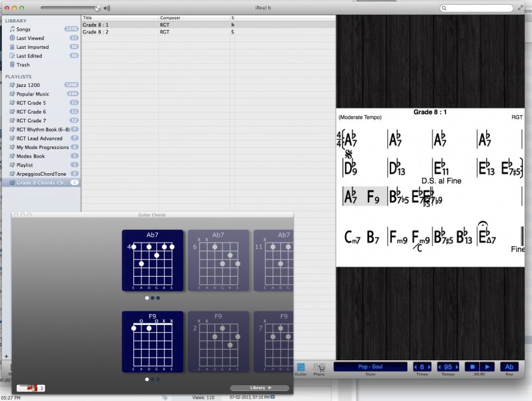This screenshot has height=401, width=532.
Task: Open the Guitar chord diagrams panel
Action: coord(300,368)
